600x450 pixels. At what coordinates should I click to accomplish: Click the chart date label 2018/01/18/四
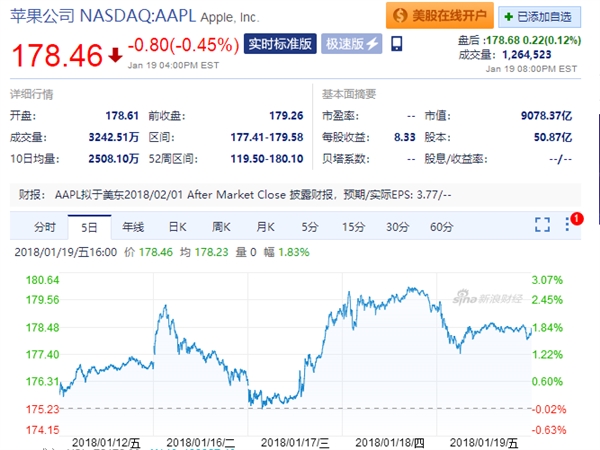coord(390,443)
